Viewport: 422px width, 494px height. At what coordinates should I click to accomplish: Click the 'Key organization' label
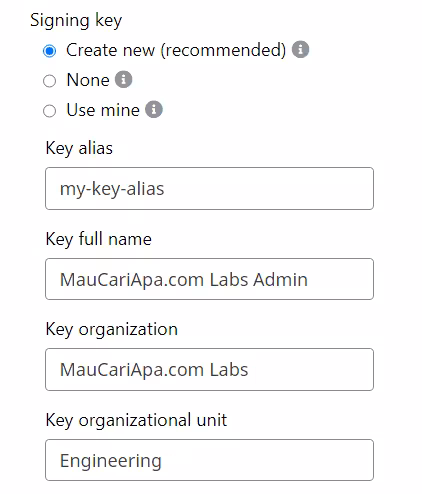coord(112,330)
